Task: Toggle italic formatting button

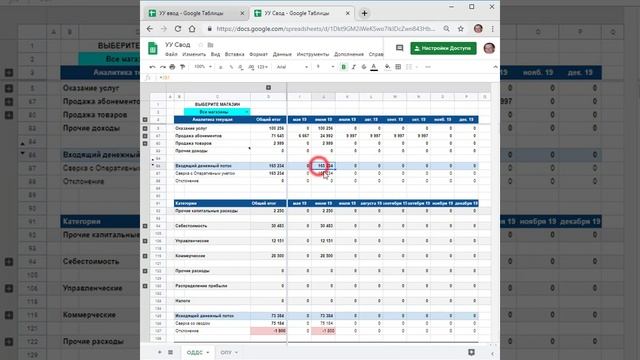Action: (353, 67)
